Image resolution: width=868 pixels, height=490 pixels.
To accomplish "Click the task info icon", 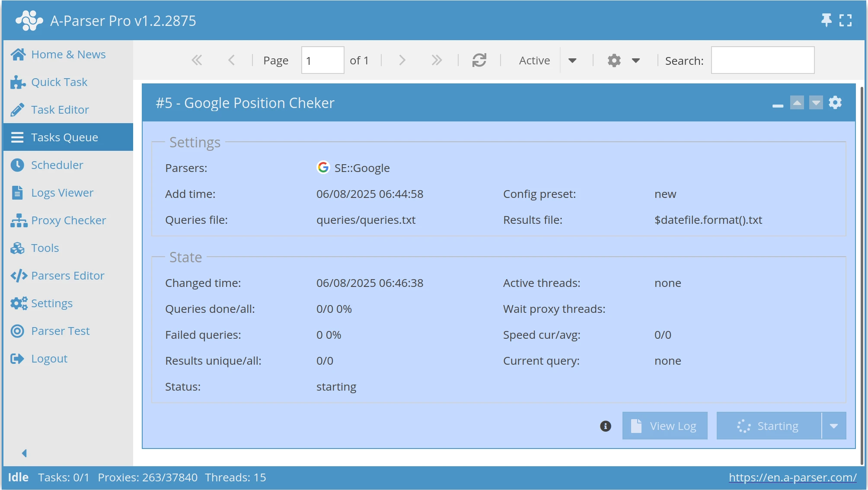I will point(606,426).
